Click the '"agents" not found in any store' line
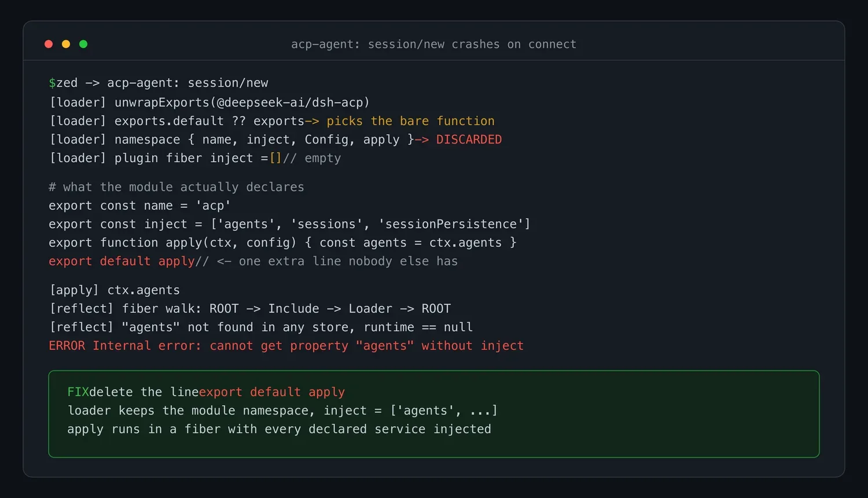This screenshot has width=868, height=498. pos(261,327)
